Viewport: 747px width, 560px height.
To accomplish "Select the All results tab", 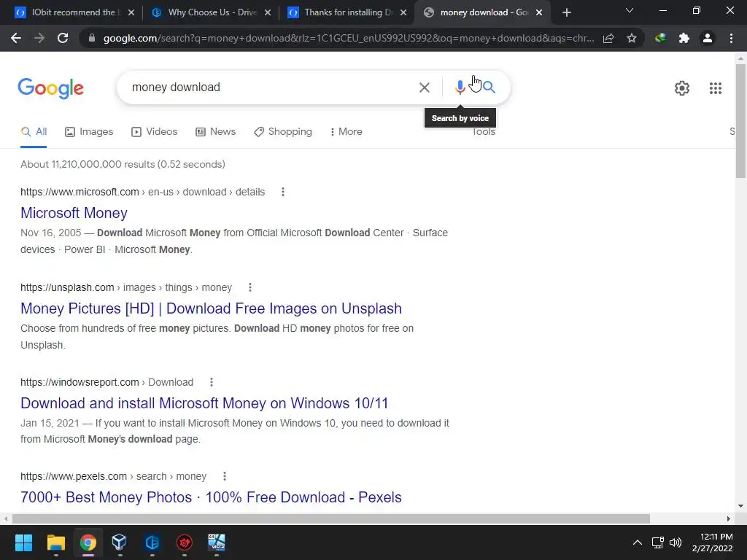I will (34, 131).
